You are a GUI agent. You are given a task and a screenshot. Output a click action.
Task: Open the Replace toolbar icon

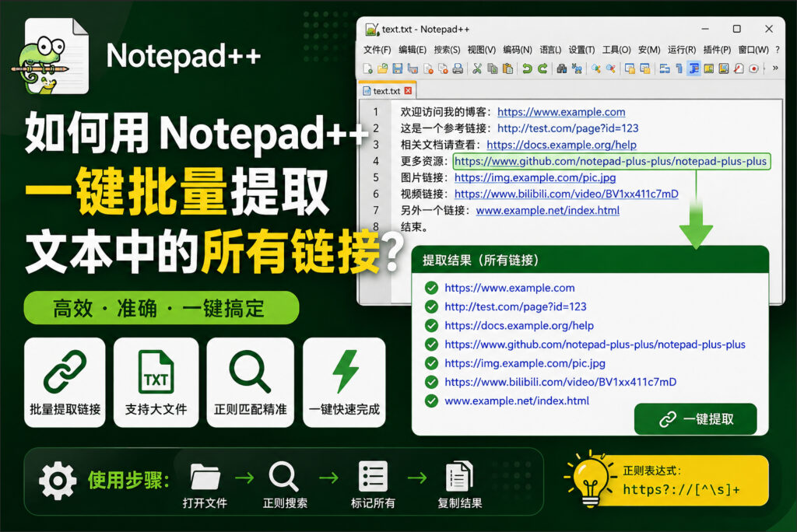[577, 68]
